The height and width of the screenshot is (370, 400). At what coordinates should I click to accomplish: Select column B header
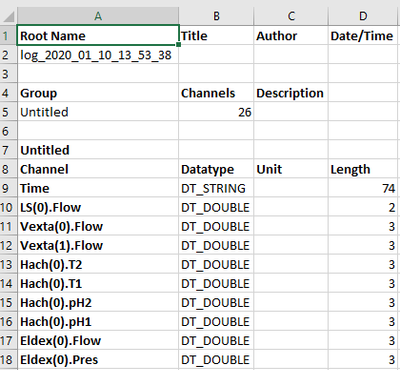[x=216, y=16]
